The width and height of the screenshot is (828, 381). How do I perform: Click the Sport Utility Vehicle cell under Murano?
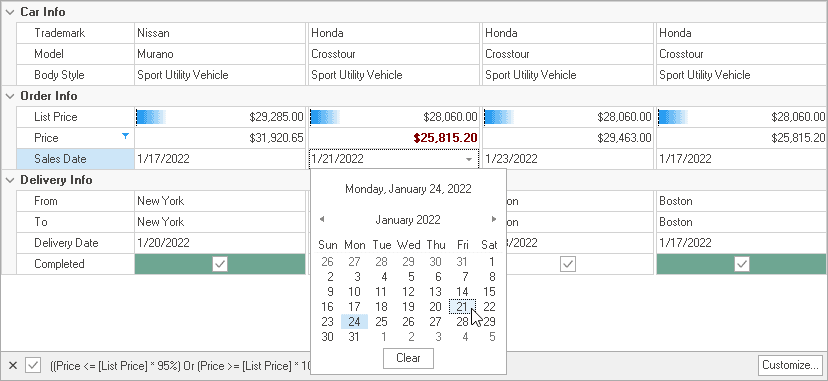220,75
